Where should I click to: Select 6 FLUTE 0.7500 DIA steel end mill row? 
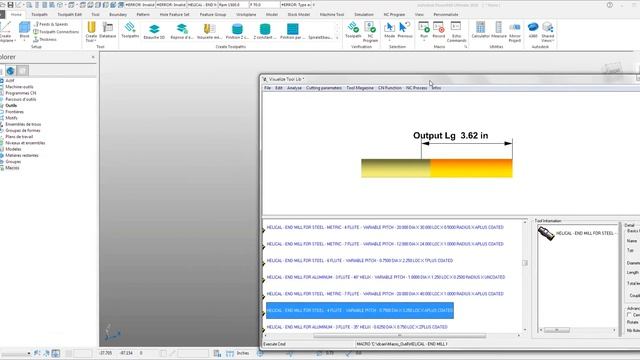360,260
